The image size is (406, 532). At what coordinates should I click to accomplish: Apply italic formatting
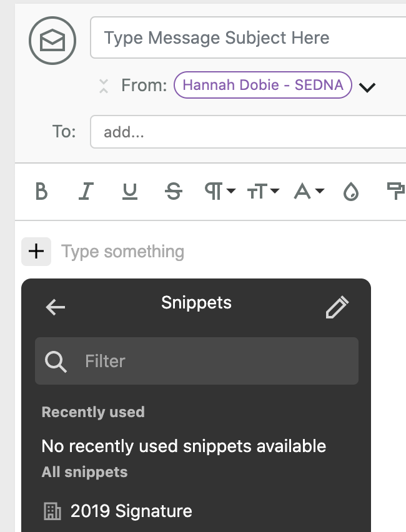tap(86, 192)
